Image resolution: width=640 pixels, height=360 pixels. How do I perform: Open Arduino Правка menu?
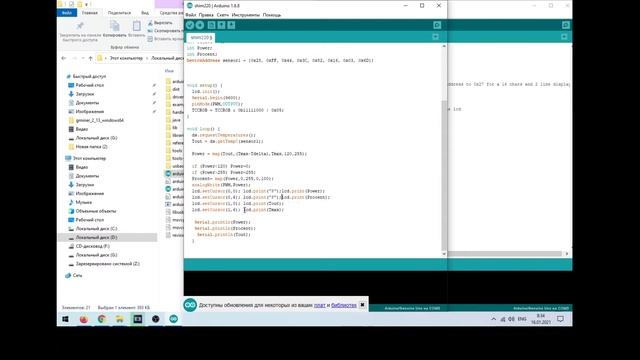(206, 15)
